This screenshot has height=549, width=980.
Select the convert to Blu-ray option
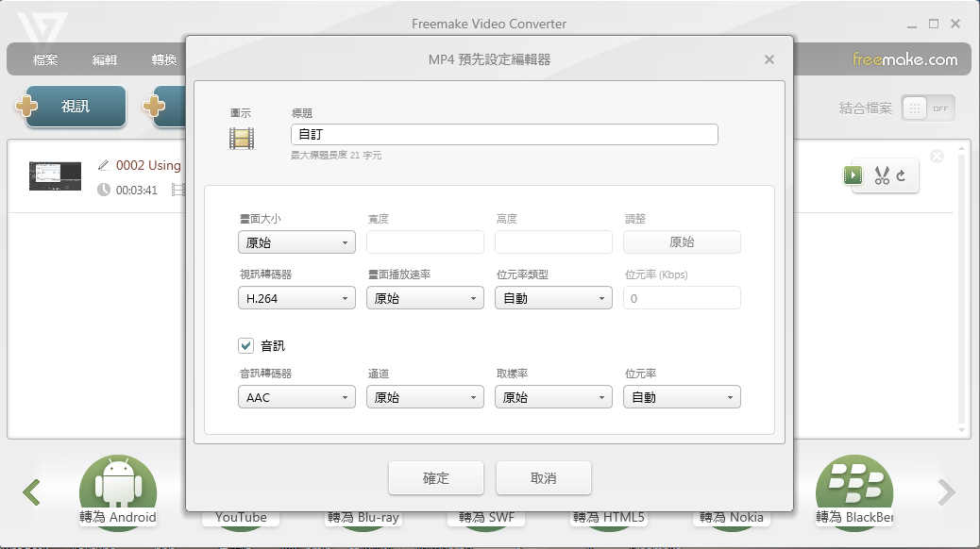pos(363,517)
